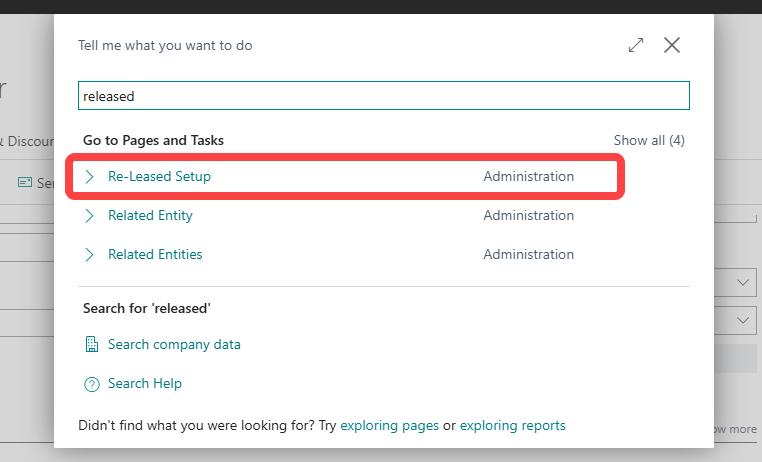762x462 pixels.
Task: Open the Re-Leased Setup page
Action: [159, 177]
